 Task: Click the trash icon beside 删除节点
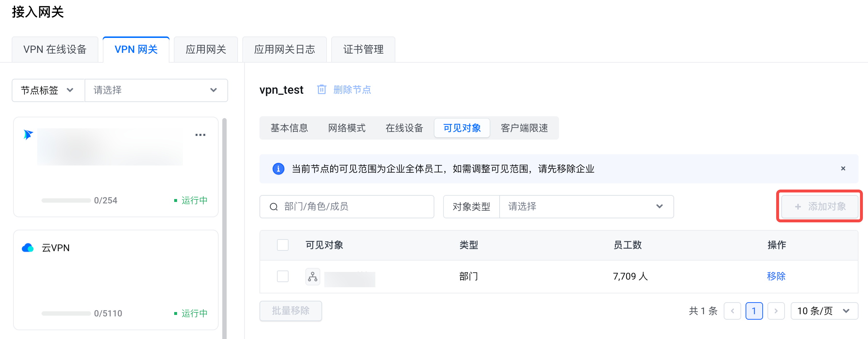(321, 90)
